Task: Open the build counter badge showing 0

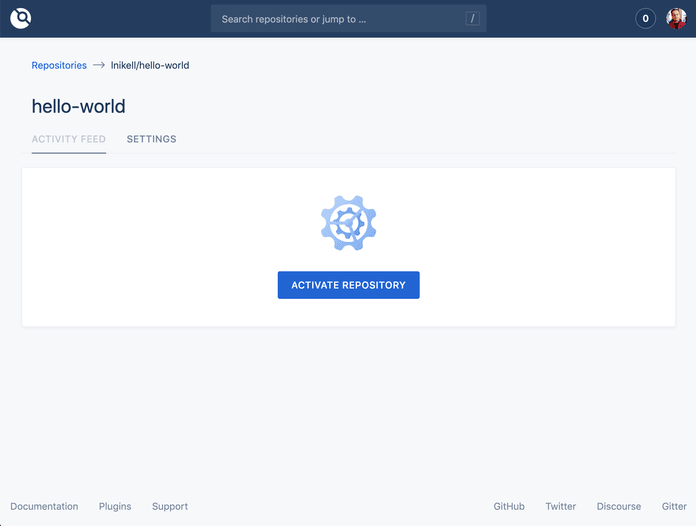Action: click(x=645, y=19)
